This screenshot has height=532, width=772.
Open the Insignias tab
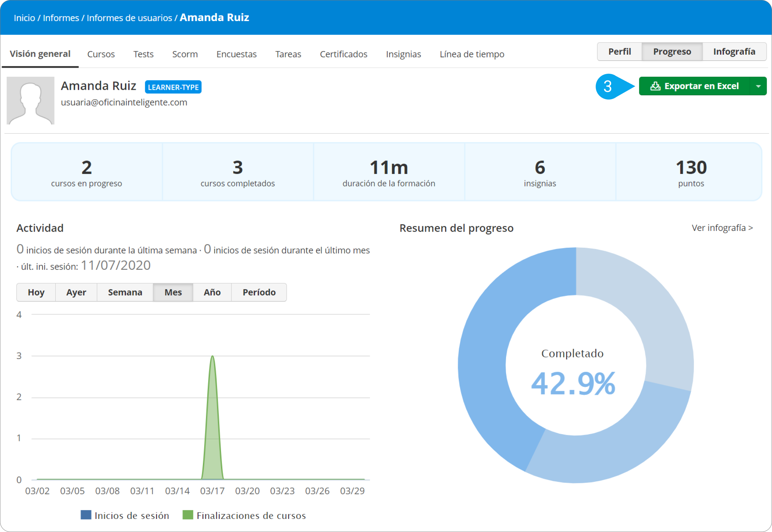[x=403, y=54]
